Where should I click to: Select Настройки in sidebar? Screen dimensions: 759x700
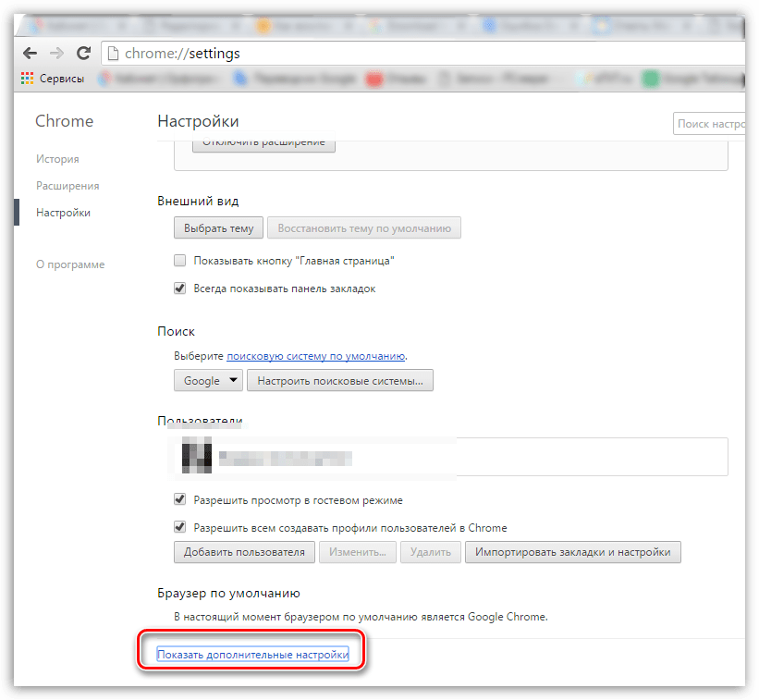(x=64, y=213)
